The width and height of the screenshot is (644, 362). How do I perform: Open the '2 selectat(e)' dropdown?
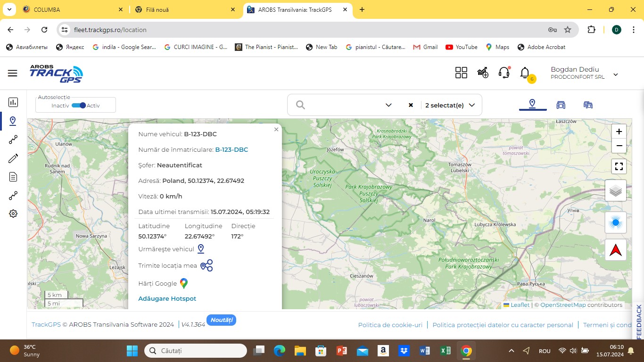(x=450, y=105)
